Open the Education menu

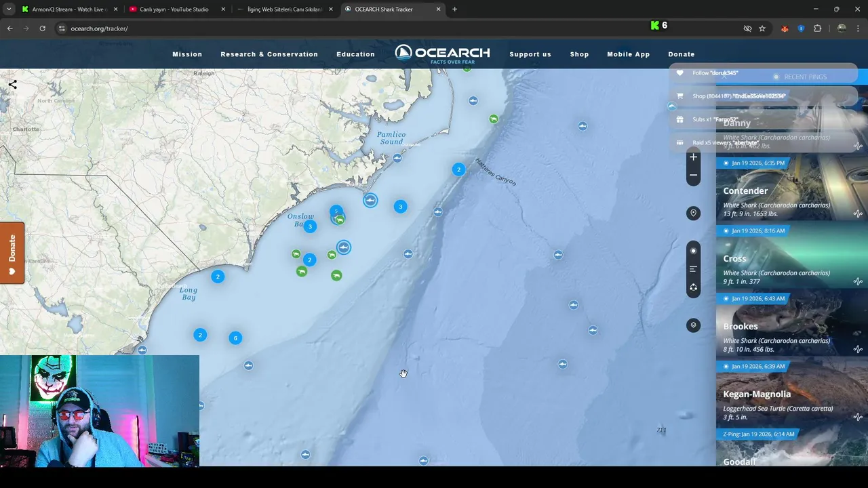(355, 54)
